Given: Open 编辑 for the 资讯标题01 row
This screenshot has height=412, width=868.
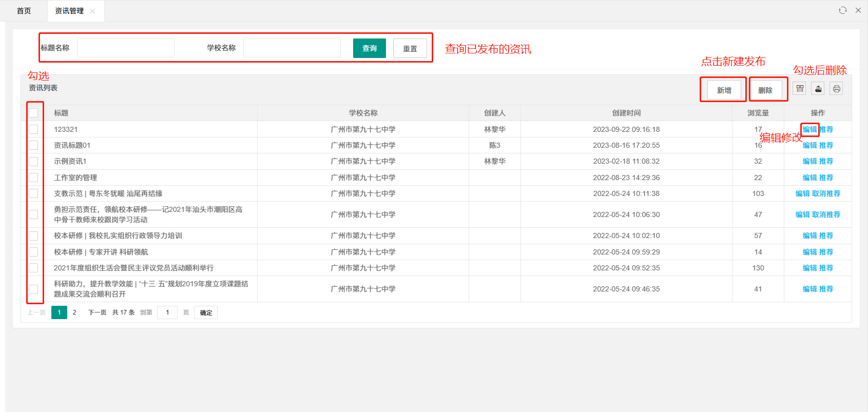Looking at the screenshot, I should click(x=809, y=146).
